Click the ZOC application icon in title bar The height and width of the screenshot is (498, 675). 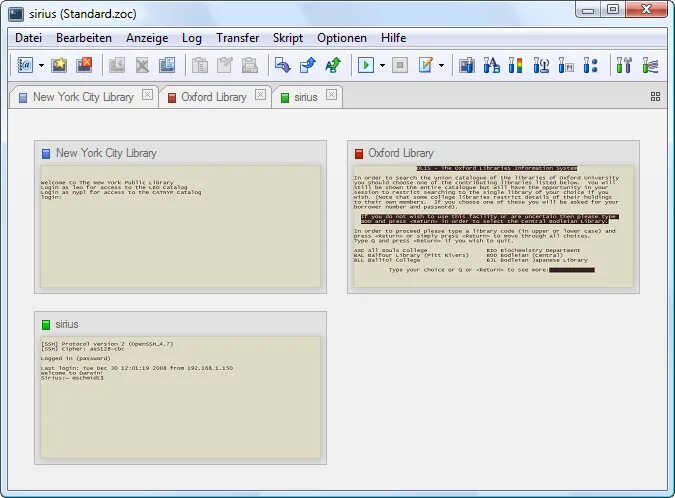pos(16,14)
